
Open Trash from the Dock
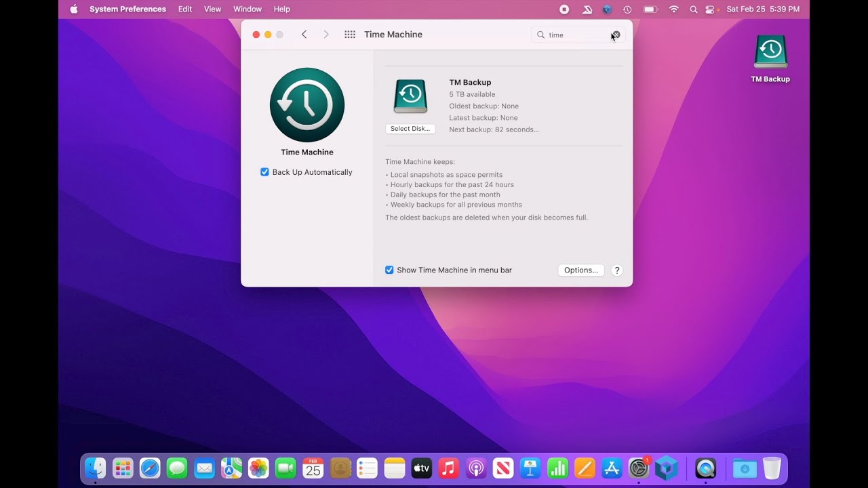pyautogui.click(x=772, y=468)
